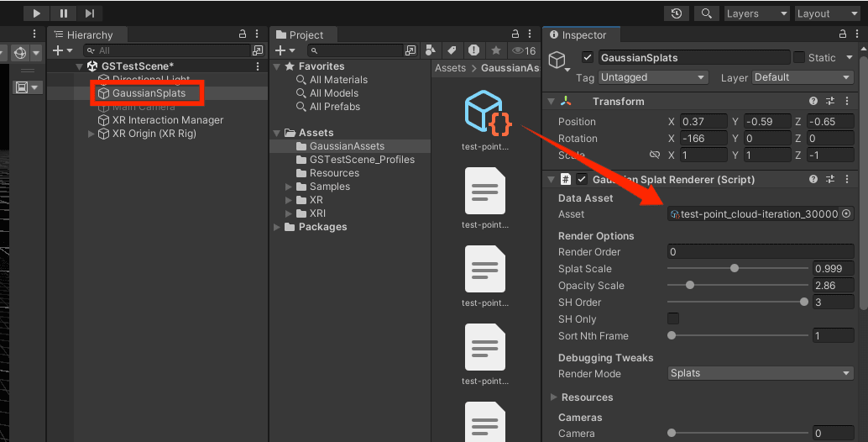Enable the SH Only checkbox

point(673,318)
